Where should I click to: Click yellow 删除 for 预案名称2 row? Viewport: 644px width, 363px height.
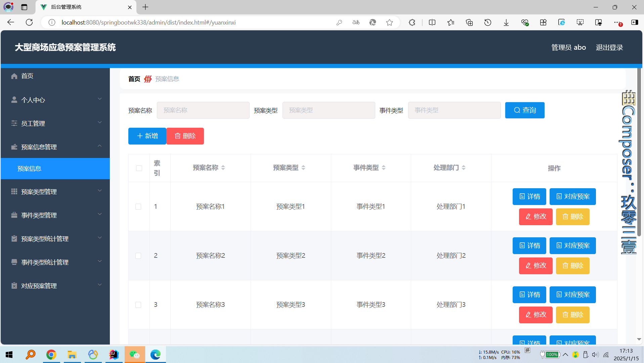tap(573, 266)
